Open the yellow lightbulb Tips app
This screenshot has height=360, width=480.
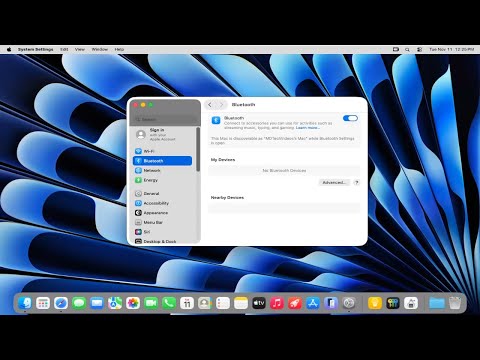375,303
